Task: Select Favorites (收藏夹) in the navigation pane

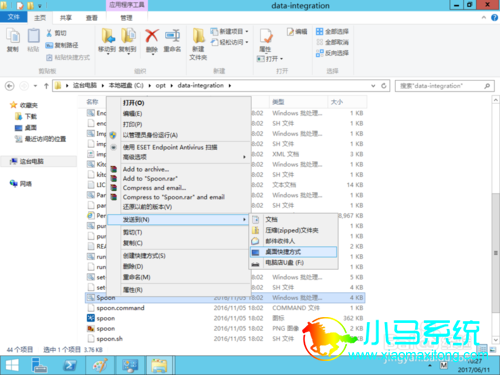Action: pyautogui.click(x=24, y=105)
